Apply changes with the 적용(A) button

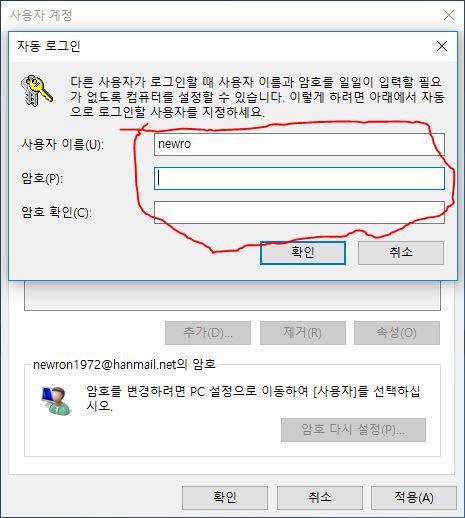pos(414,498)
